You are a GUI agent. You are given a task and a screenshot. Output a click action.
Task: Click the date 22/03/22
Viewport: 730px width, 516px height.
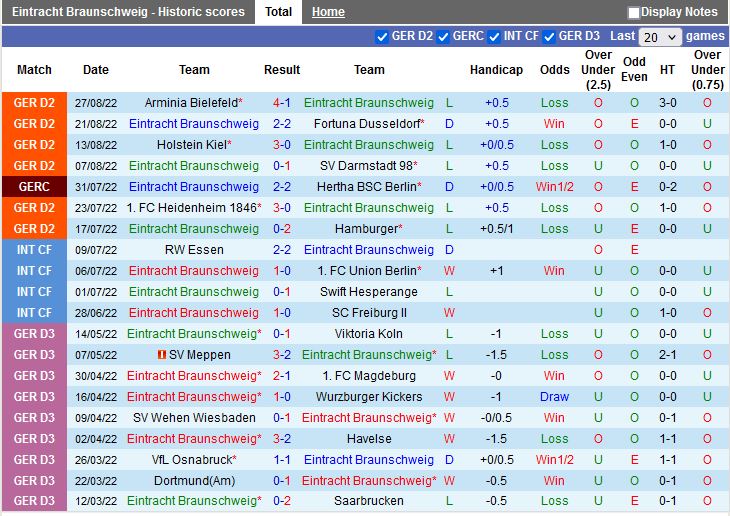point(96,481)
